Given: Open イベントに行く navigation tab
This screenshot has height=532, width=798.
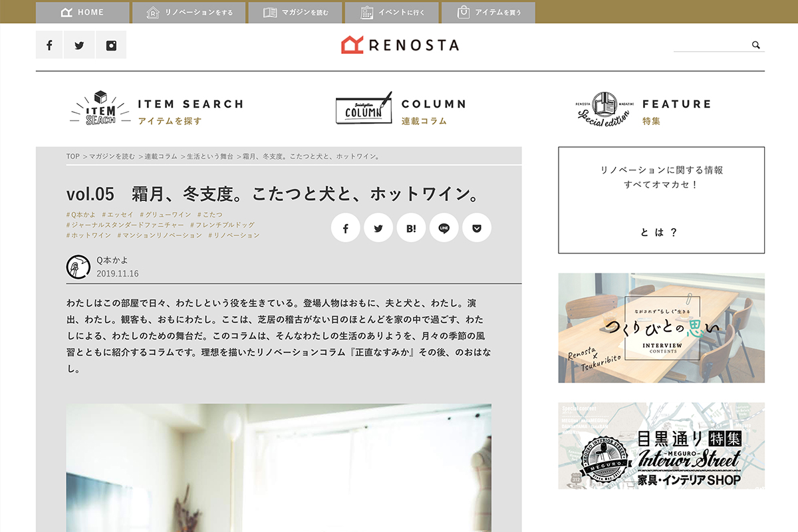Looking at the screenshot, I should point(392,12).
